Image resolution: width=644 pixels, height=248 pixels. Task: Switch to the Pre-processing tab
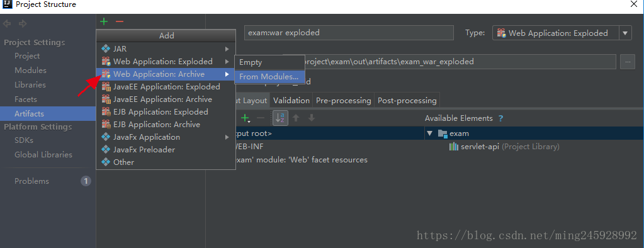(x=343, y=101)
